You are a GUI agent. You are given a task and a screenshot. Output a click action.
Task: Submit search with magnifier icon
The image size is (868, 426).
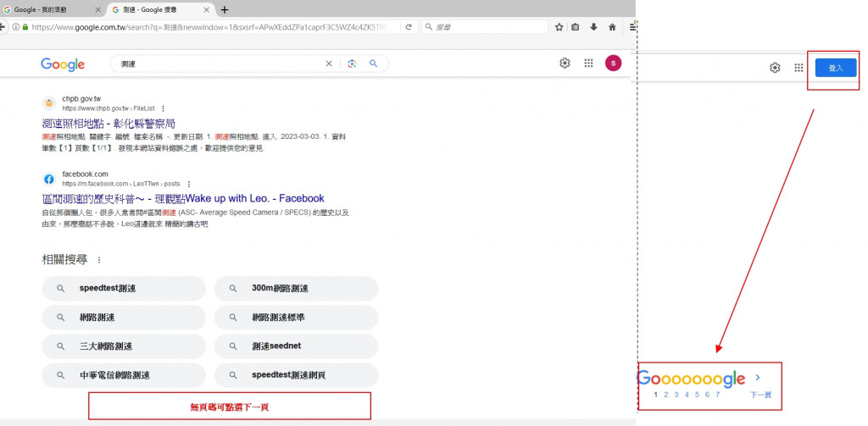click(374, 64)
